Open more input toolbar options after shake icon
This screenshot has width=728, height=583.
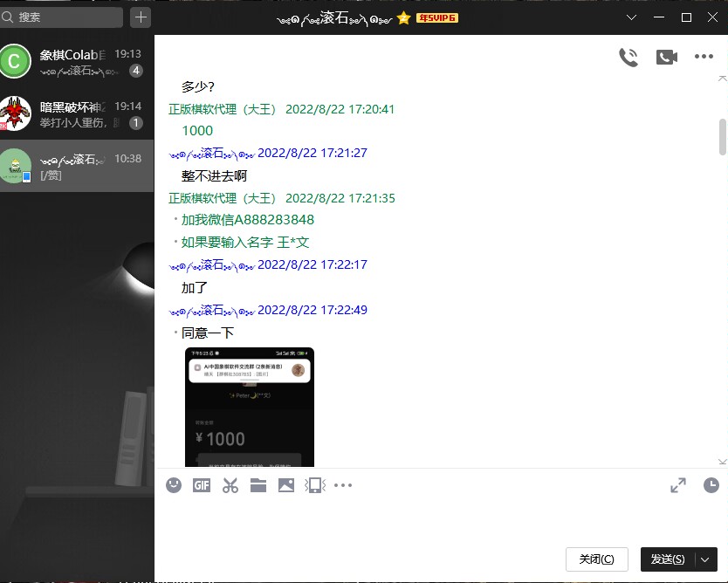pyautogui.click(x=343, y=485)
